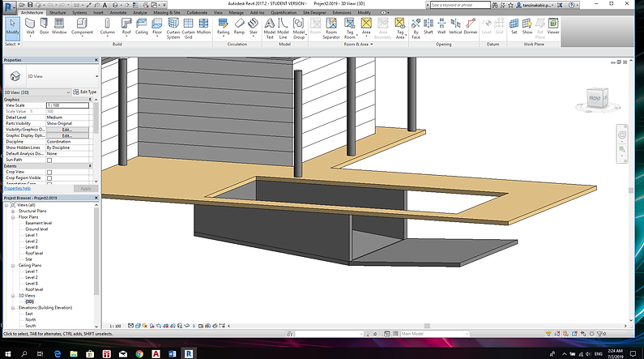Collapse the Graphics properties section
This screenshot has height=359, width=644.
[x=90, y=100]
